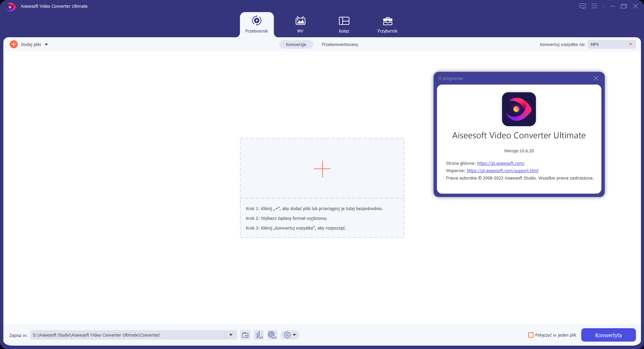Screen dimensions: 644x349
Task: Open the MP4 output format dropdown
Action: pos(611,44)
